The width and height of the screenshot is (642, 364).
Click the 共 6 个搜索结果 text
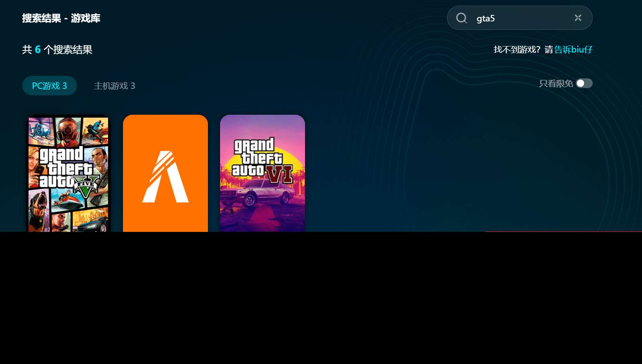coord(57,50)
